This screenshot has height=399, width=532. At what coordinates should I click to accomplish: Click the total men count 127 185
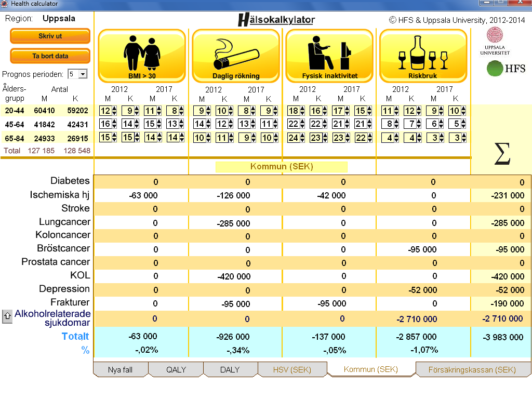(41, 151)
